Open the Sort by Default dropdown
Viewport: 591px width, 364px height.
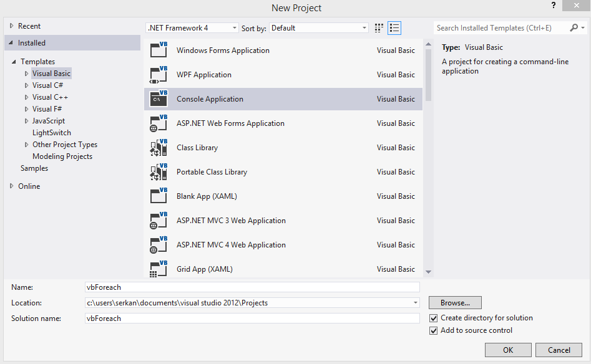[x=318, y=28]
